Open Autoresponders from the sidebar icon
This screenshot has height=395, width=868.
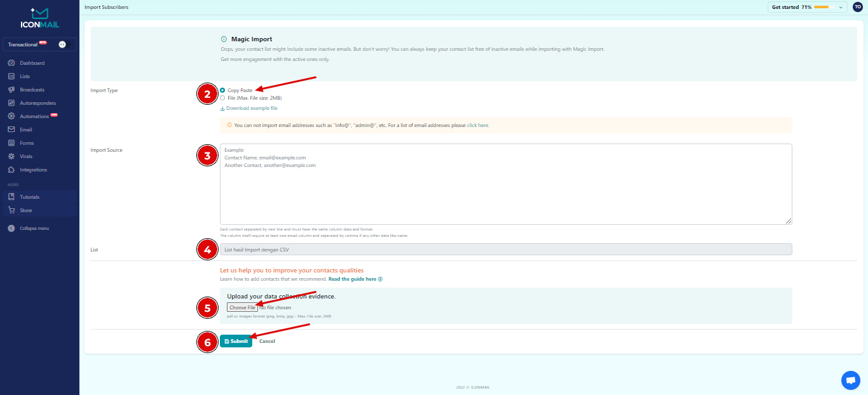11,103
